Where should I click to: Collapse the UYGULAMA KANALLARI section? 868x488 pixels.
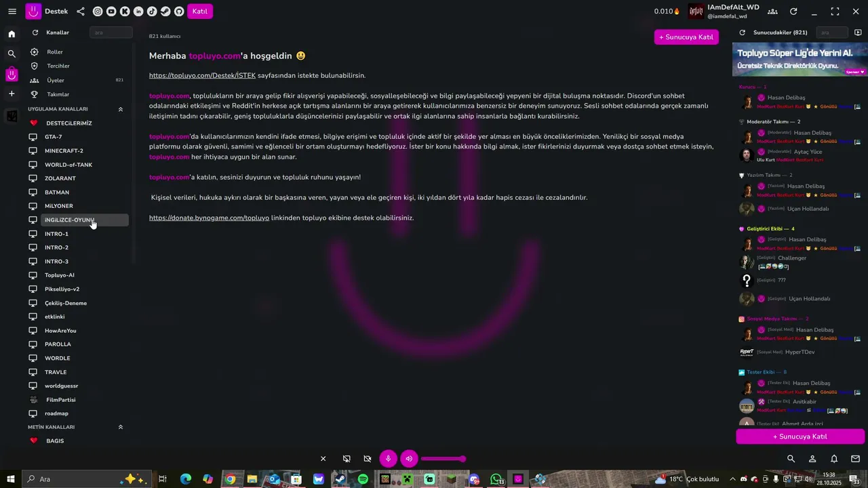tap(121, 109)
